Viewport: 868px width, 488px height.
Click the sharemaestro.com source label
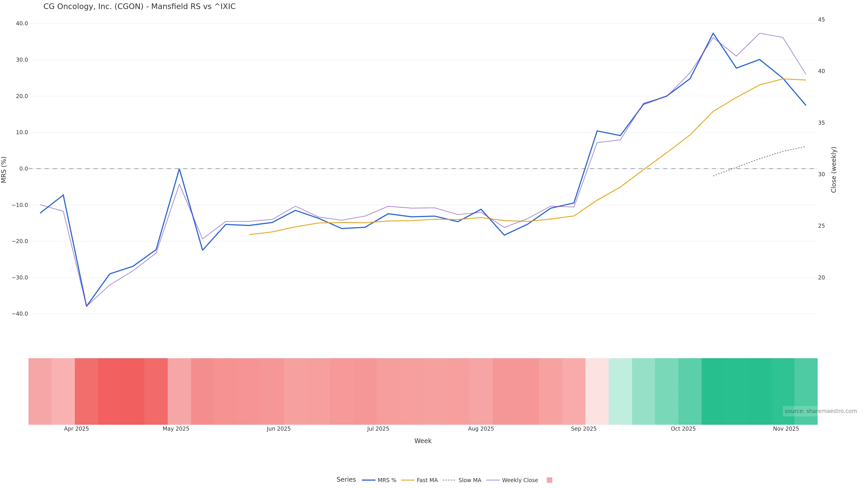[x=821, y=411]
